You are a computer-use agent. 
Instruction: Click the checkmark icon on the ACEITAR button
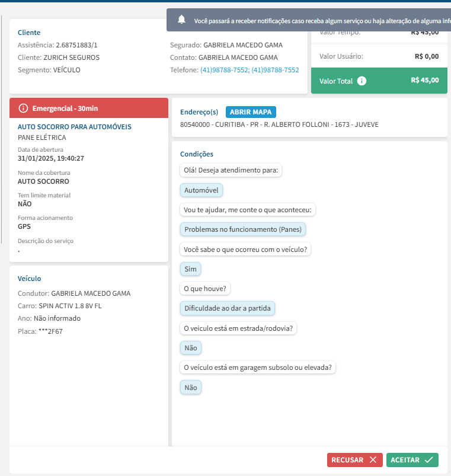429,460
